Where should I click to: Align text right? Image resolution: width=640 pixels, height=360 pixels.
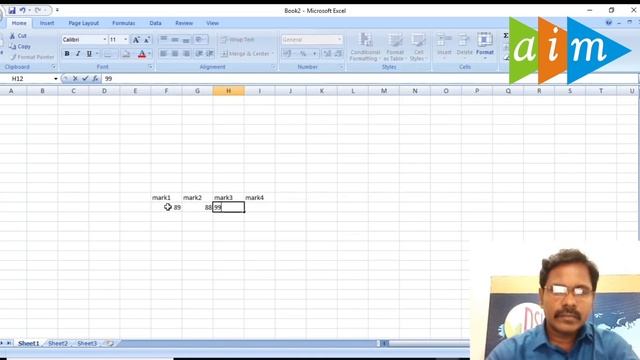(186, 54)
